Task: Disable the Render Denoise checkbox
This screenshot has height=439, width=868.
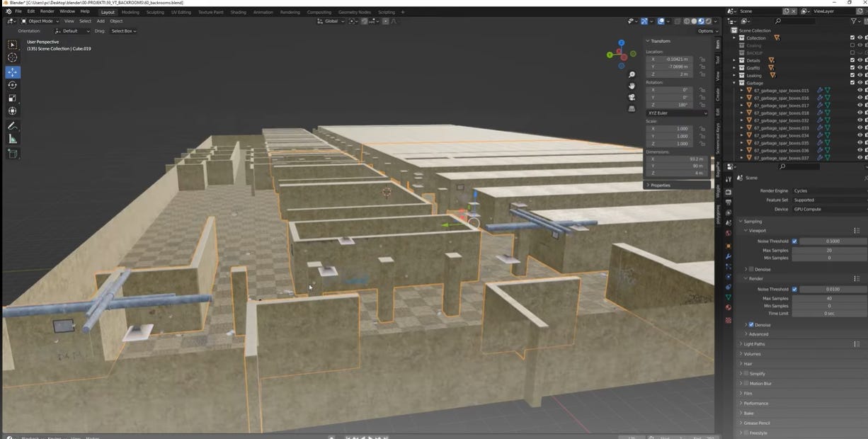Action: point(751,325)
